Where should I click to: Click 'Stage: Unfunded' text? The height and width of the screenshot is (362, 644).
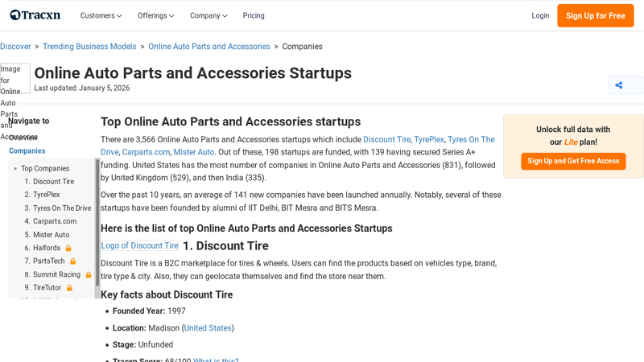click(x=142, y=345)
